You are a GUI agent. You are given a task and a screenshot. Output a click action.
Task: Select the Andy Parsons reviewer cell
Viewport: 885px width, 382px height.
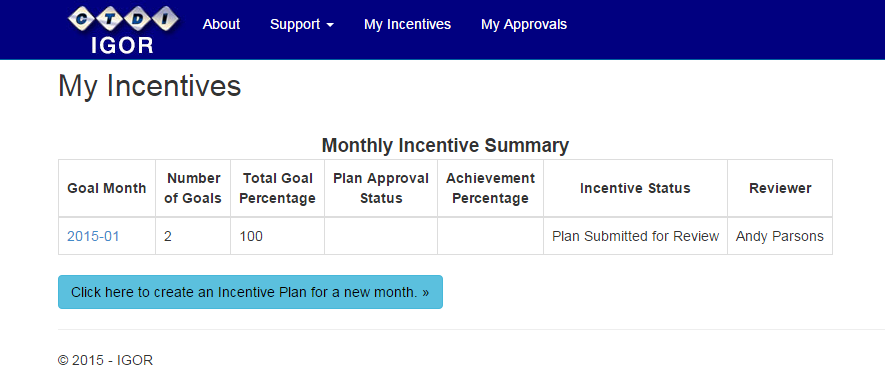(780, 236)
